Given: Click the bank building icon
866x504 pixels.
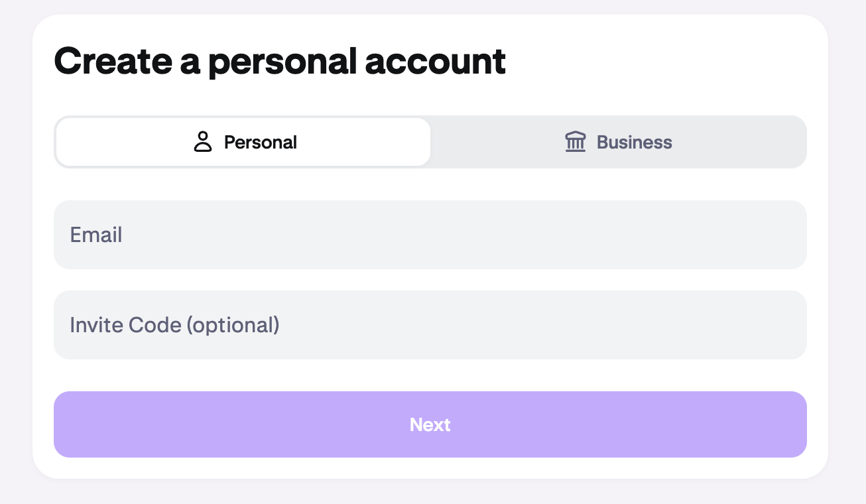Looking at the screenshot, I should coord(575,142).
